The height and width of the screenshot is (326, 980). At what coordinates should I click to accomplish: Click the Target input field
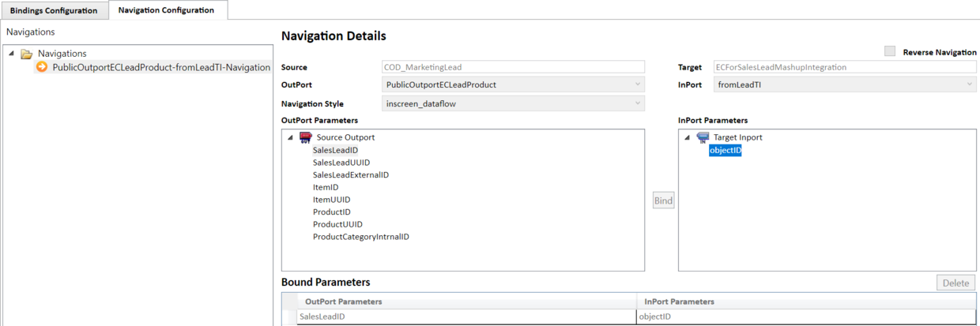(x=844, y=67)
